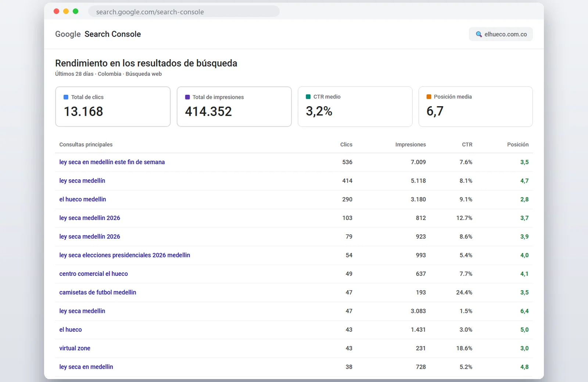The image size is (588, 382).
Task: Click the green maximize window button
Action: [76, 11]
